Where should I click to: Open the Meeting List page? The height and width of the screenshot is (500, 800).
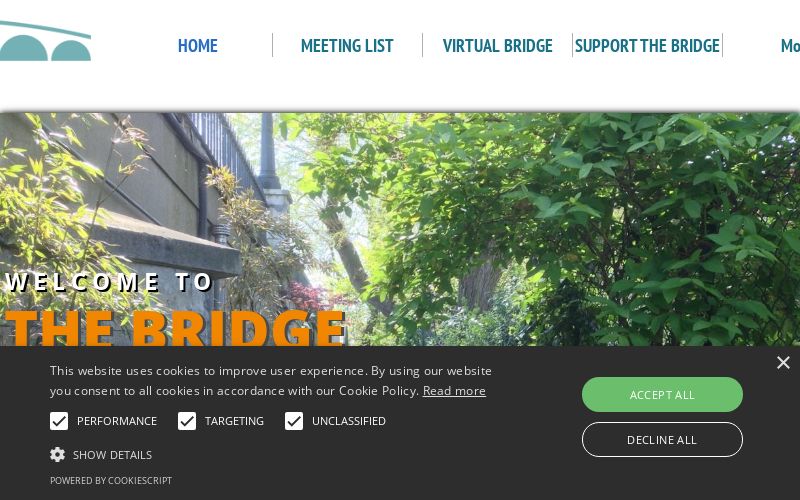(347, 45)
